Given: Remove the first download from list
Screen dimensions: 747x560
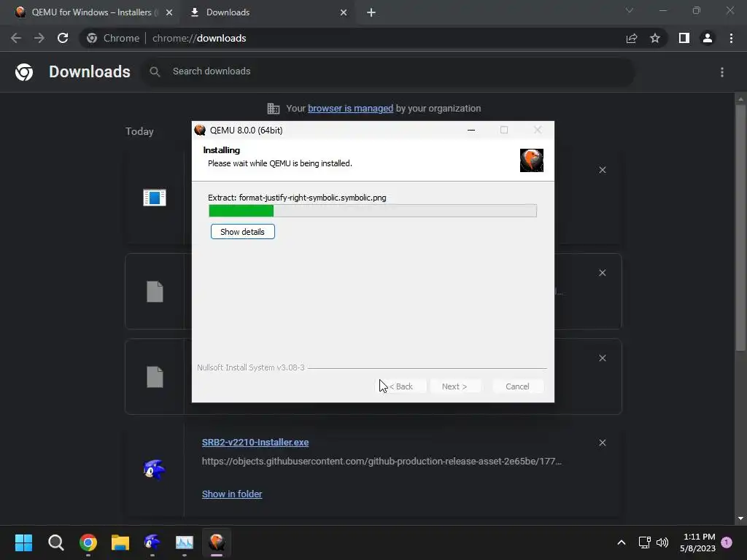Looking at the screenshot, I should (603, 170).
